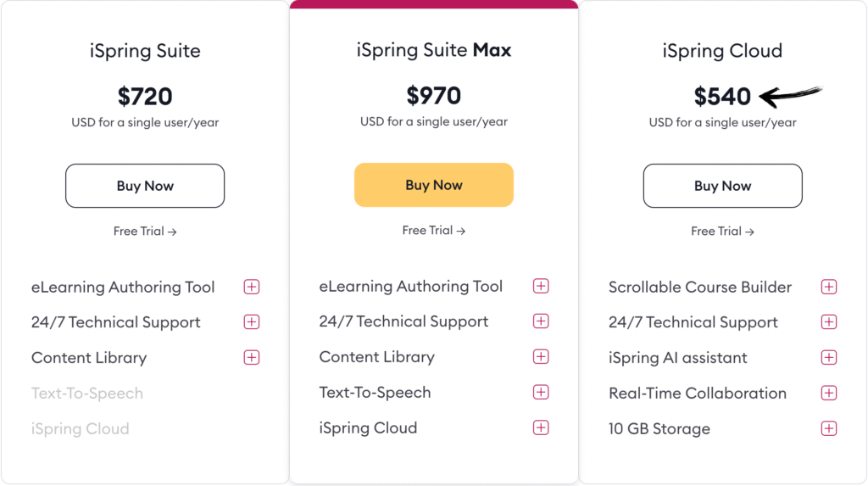Expand eLearning Authoring Tool in Suite Max

pyautogui.click(x=541, y=286)
